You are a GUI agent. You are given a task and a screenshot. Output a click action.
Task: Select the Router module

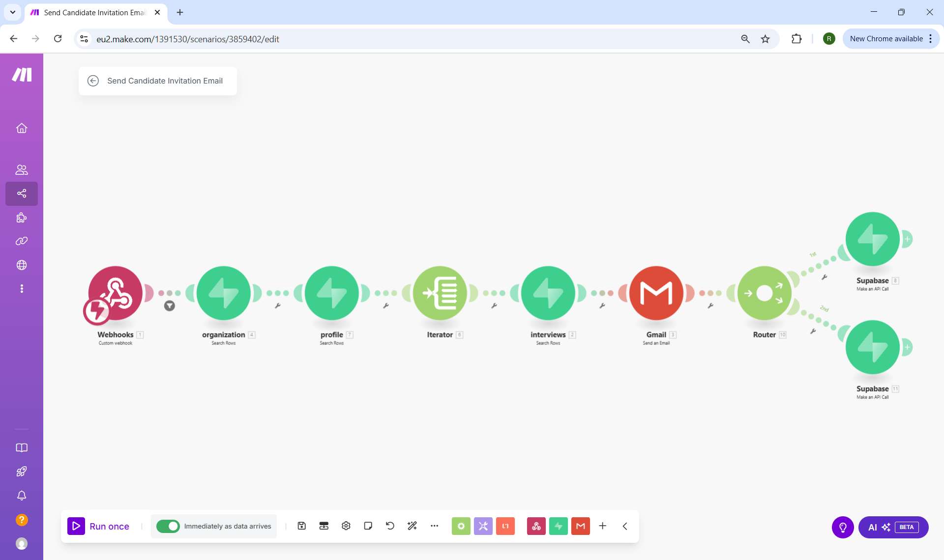764,293
